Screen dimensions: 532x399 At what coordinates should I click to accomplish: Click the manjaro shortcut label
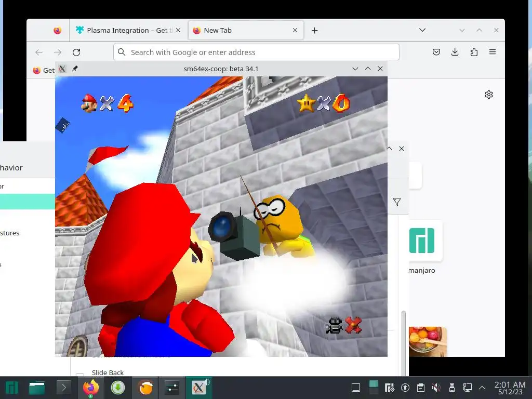click(x=422, y=270)
